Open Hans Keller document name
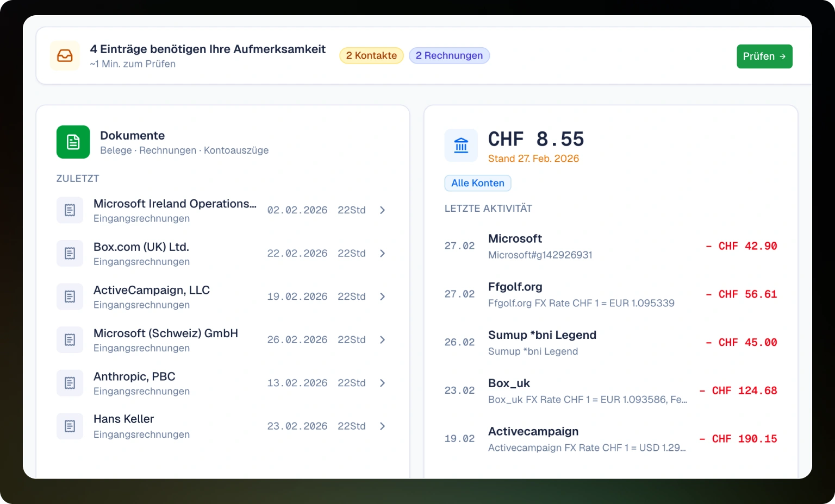 [123, 419]
